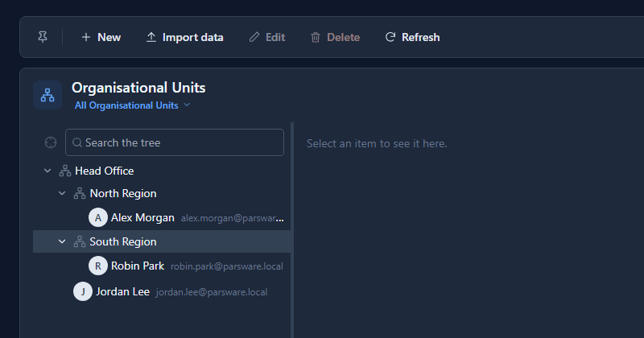Refresh the organisational units list
Viewport: 644px width, 338px height.
click(412, 37)
